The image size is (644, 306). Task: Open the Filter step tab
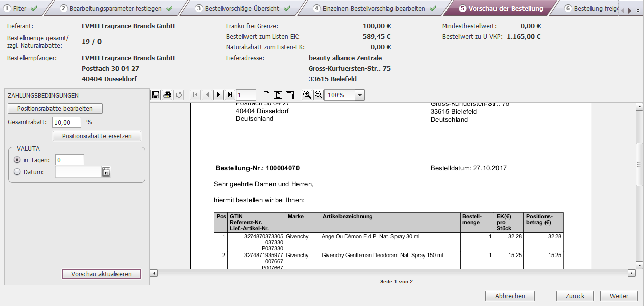21,8
